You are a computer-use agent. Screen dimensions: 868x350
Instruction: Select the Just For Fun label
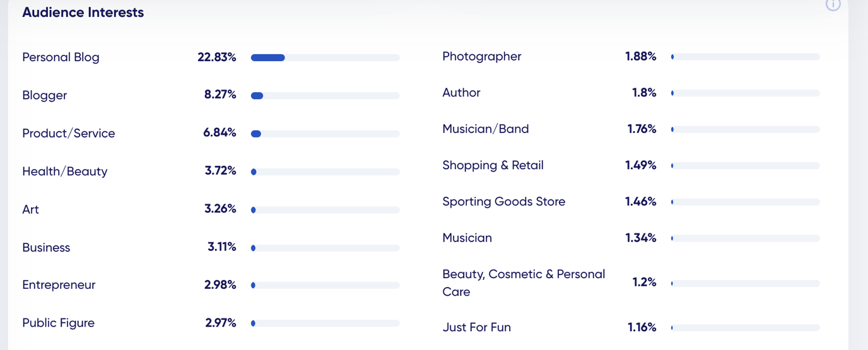tap(476, 327)
